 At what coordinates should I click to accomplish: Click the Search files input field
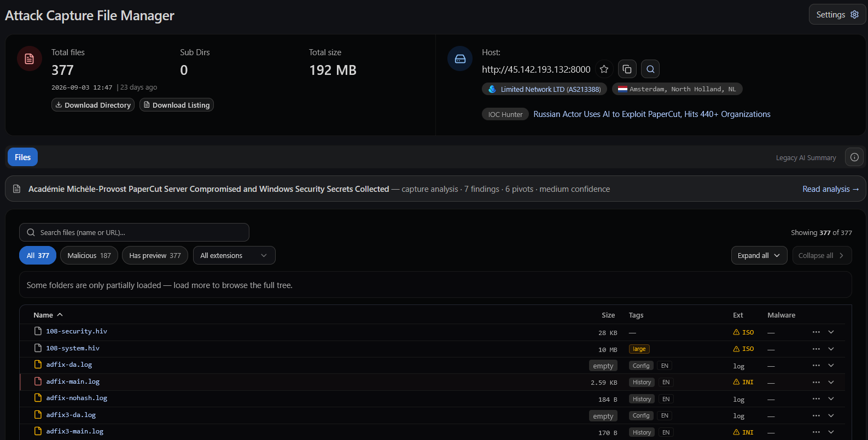coord(134,232)
